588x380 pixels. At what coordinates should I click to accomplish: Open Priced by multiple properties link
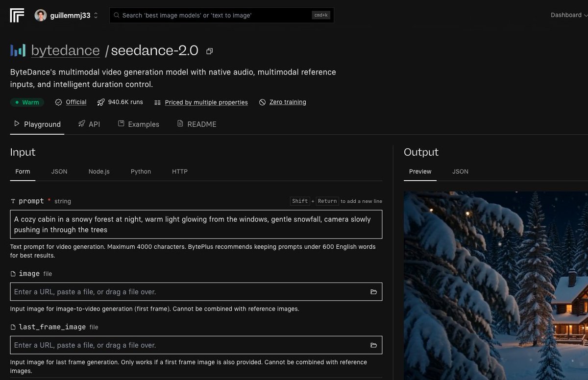[206, 102]
